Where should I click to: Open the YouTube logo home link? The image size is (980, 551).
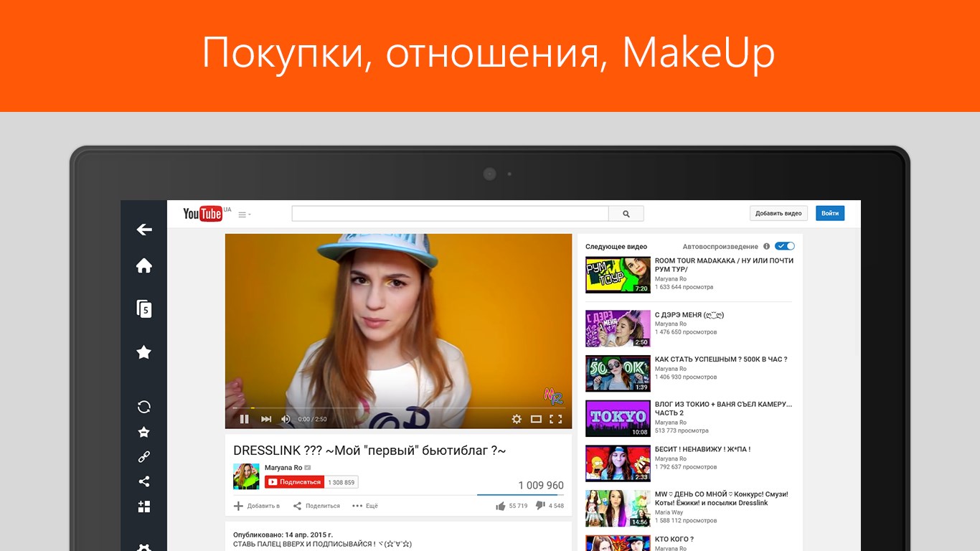pyautogui.click(x=203, y=213)
